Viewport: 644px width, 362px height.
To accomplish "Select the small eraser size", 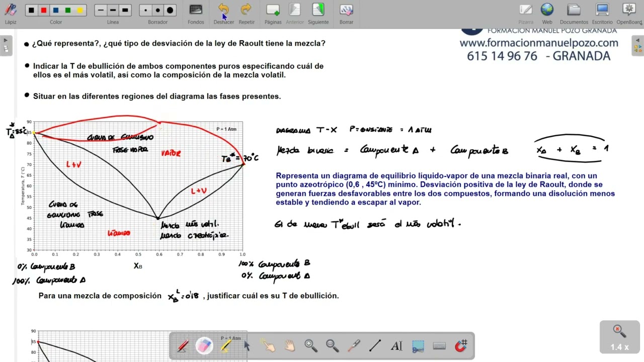I will (x=146, y=10).
